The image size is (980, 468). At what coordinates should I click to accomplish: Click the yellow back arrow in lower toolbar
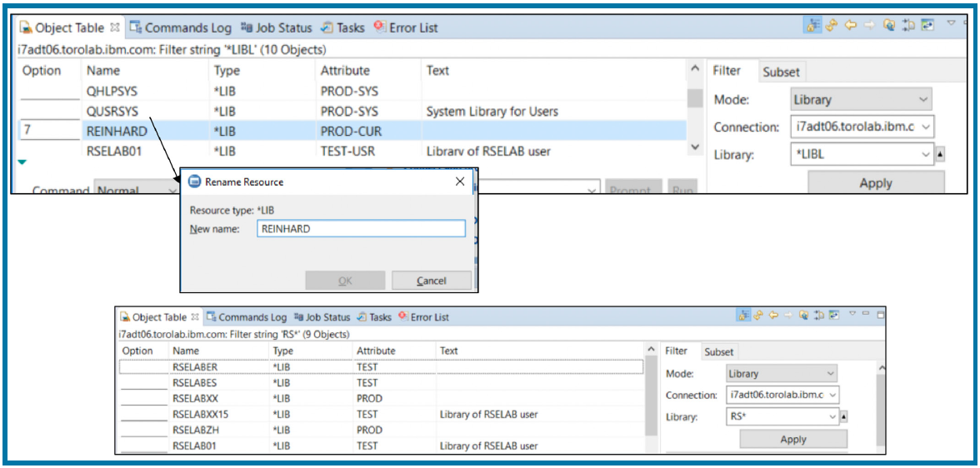click(772, 316)
